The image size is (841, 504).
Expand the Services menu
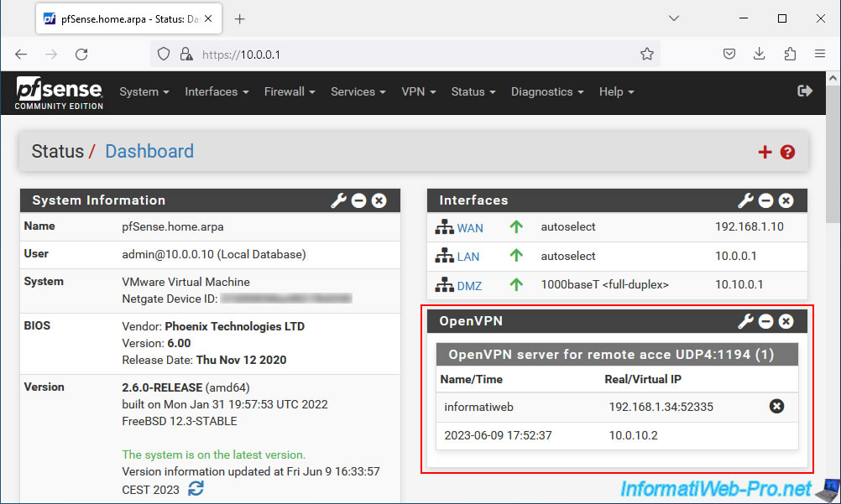point(358,91)
